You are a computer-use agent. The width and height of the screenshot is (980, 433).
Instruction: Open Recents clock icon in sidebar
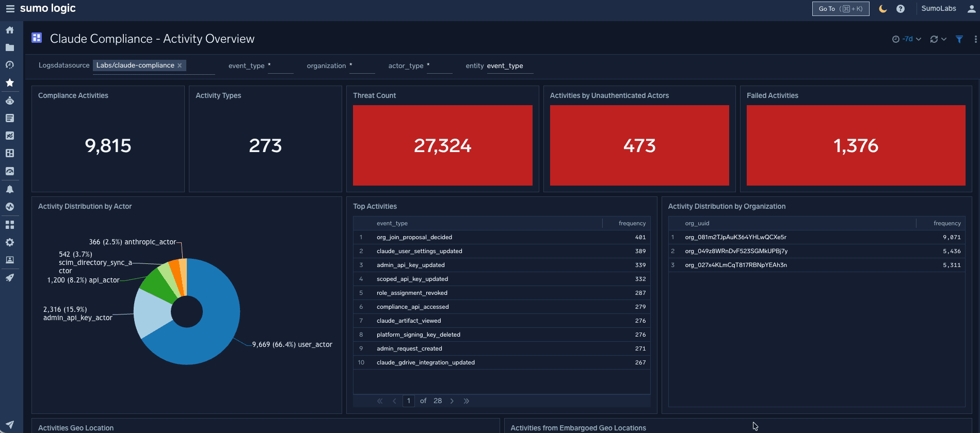[x=10, y=65]
